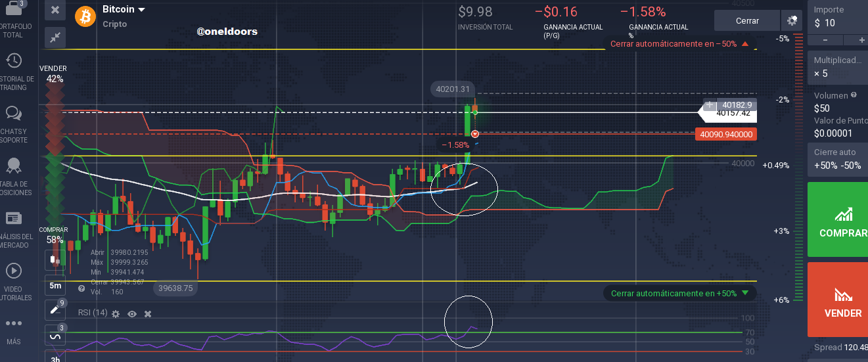Click the INVERSIÓN TOTAL $9.98 value

[x=475, y=12]
